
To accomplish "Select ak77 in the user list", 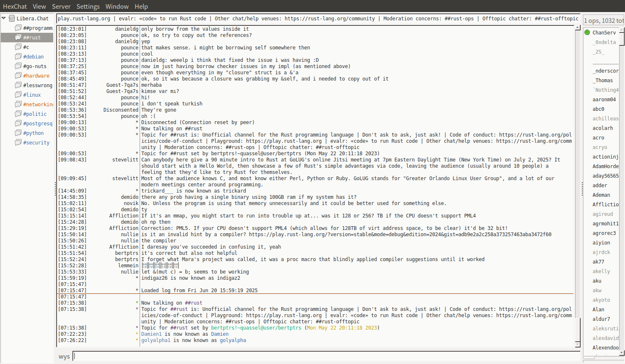I will pyautogui.click(x=598, y=261).
